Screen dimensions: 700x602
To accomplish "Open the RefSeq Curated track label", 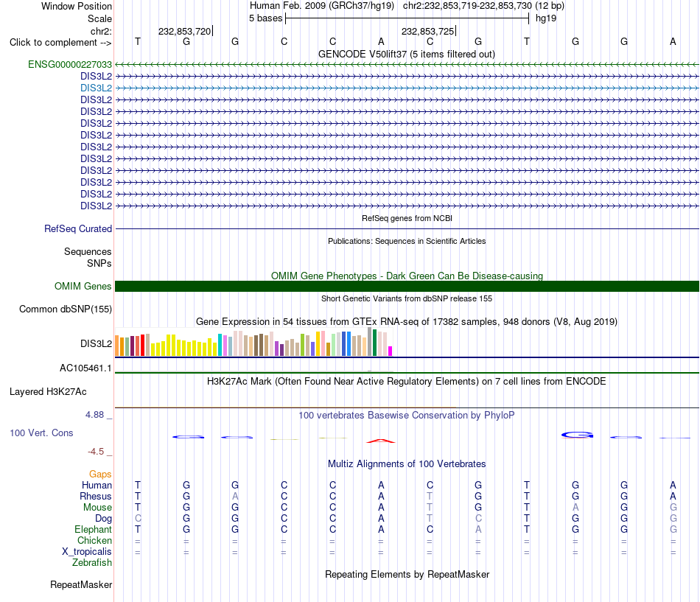I will pos(78,228).
